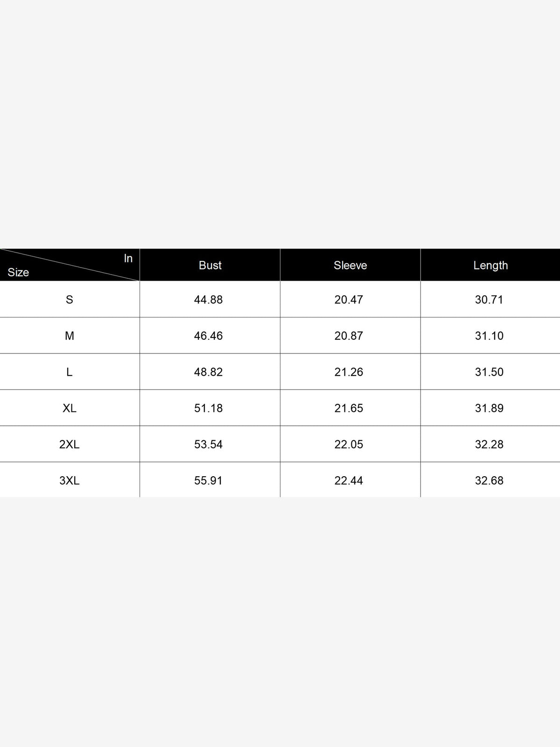The image size is (560, 747).
Task: Select the M size row label
Action: click(x=70, y=336)
